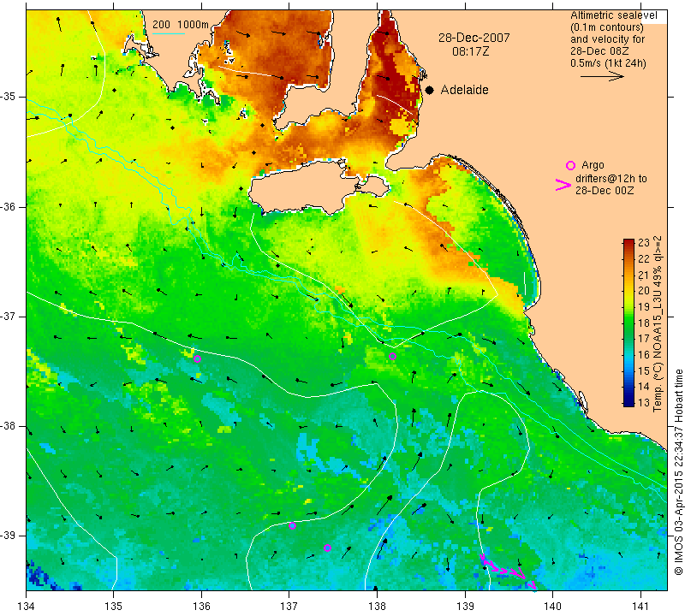
Task: Click the longitude axis label 140
Action: point(552,606)
